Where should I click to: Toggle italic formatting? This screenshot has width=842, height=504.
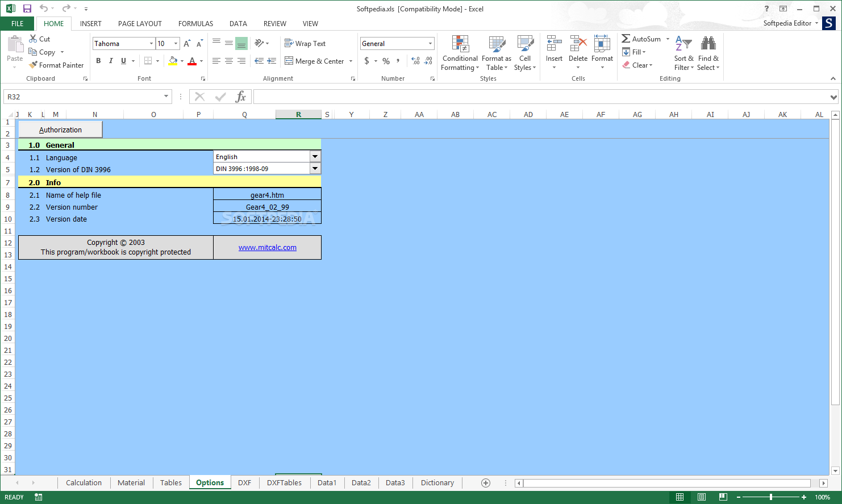pyautogui.click(x=111, y=61)
